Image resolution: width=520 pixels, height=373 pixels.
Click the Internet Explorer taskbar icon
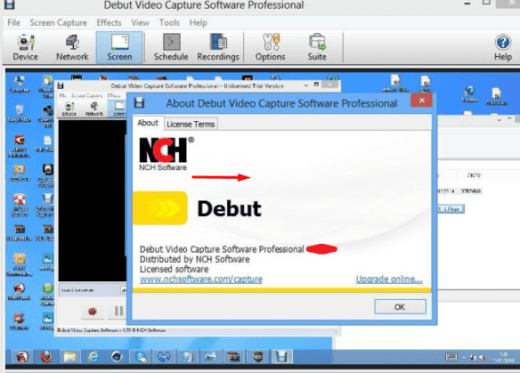(x=93, y=357)
